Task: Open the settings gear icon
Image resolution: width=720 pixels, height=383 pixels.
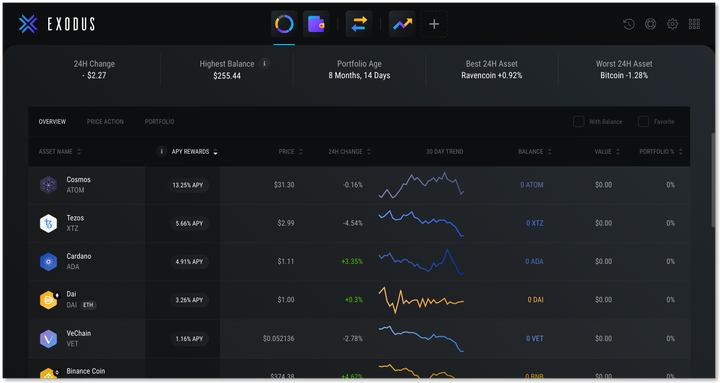Action: tap(672, 24)
